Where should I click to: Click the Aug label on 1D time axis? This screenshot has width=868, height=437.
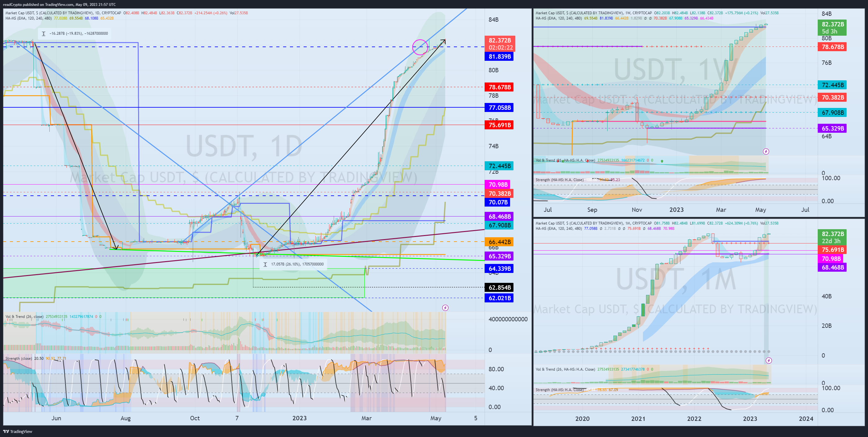point(125,418)
